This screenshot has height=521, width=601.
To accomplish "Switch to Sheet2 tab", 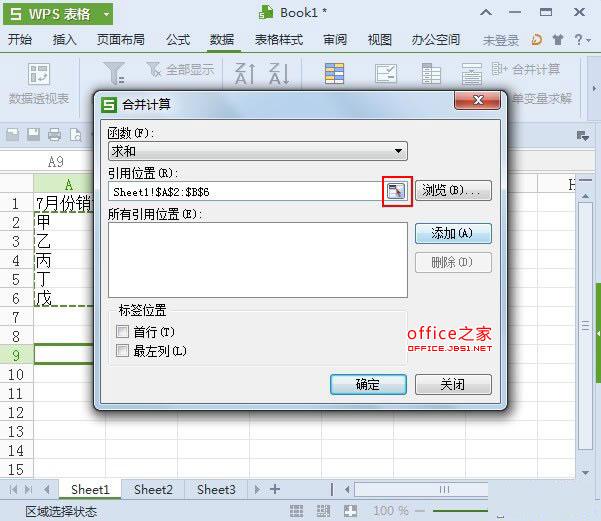I will (153, 490).
